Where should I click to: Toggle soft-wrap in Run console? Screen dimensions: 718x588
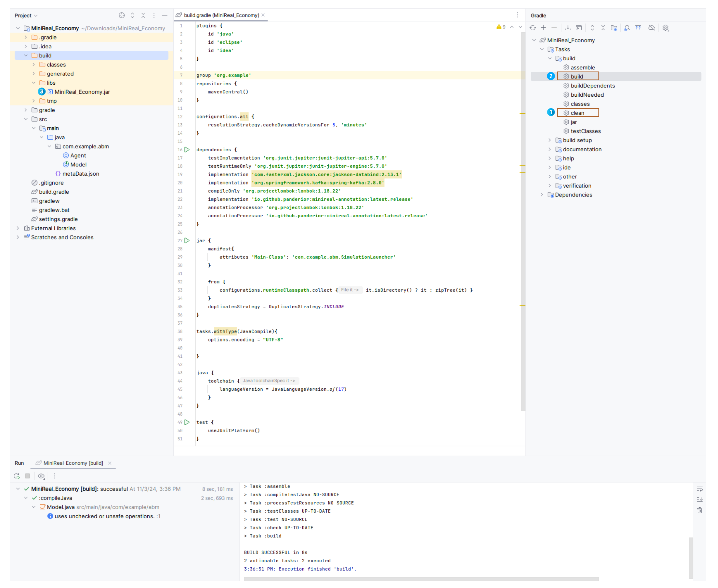tap(700, 489)
